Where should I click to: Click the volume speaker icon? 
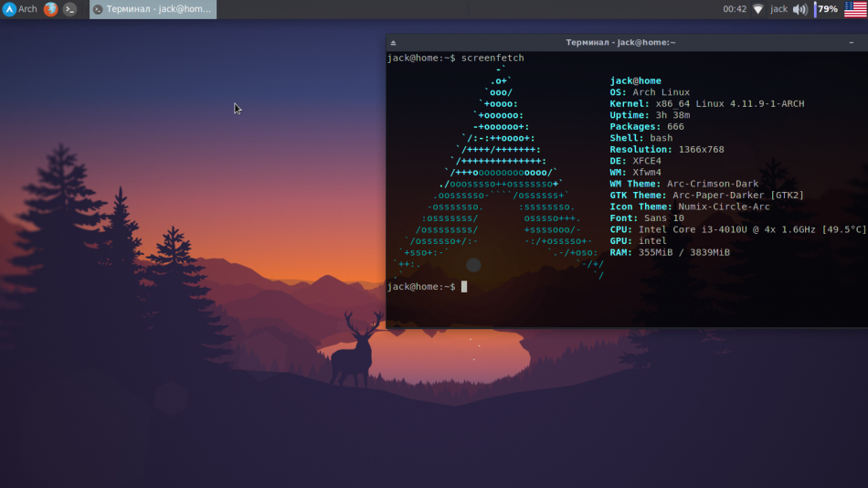[x=799, y=9]
